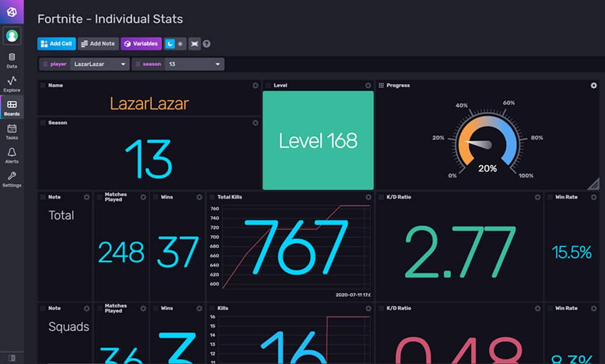
Task: Select Explore in the left sidebar
Action: click(x=12, y=83)
